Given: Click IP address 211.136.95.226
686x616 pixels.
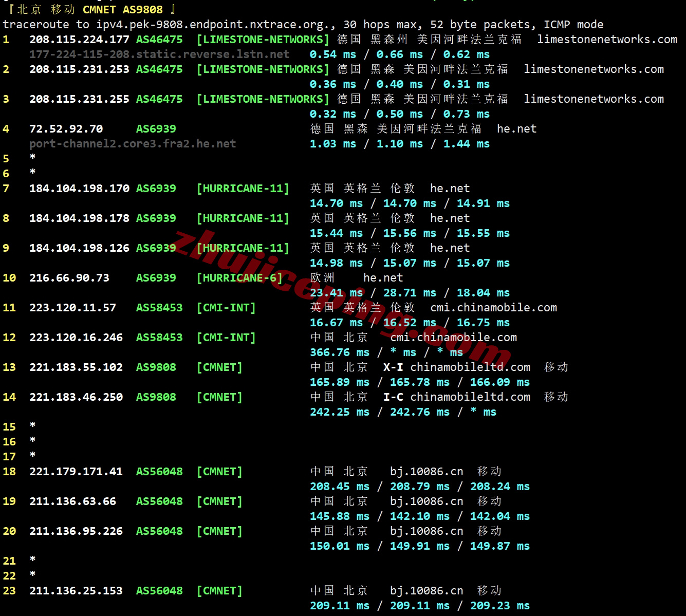Looking at the screenshot, I should pos(76,531).
